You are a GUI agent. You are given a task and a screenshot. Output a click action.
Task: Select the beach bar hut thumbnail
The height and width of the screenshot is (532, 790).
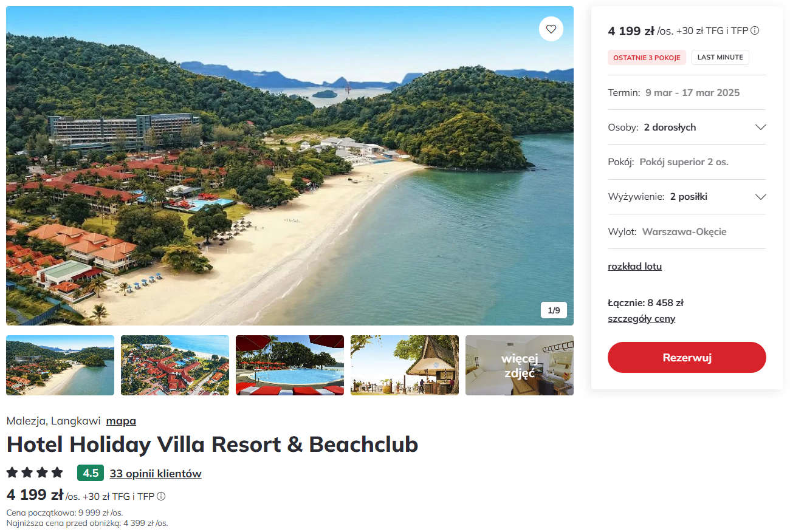pos(405,365)
